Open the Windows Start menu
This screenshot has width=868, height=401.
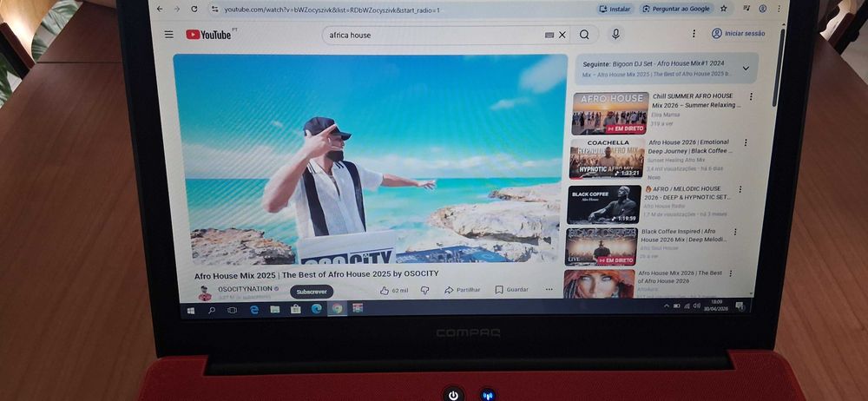pos(191,311)
